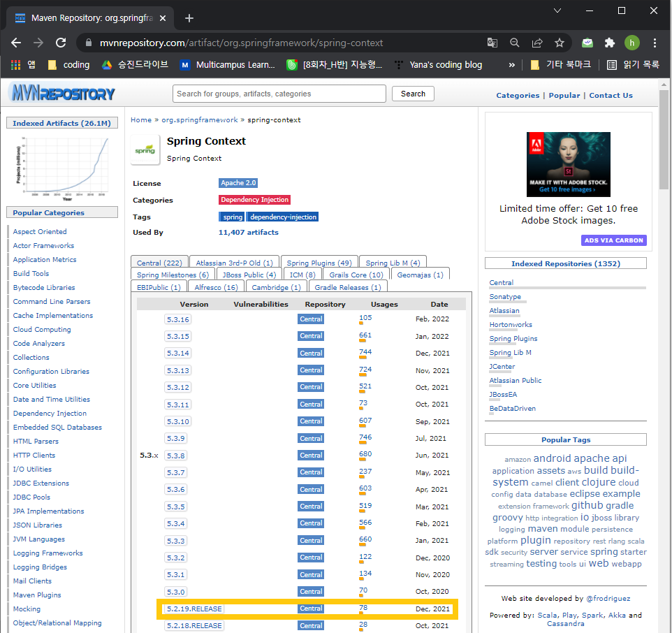The height and width of the screenshot is (633, 672).
Task: Open Dependency Injection category badge
Action: coord(254,200)
